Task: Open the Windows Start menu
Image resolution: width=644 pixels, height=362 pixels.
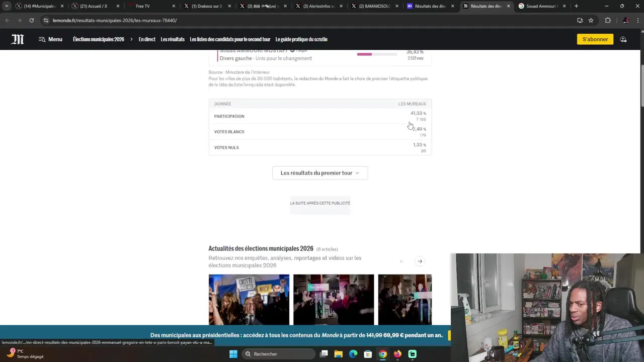Action: tap(233, 354)
